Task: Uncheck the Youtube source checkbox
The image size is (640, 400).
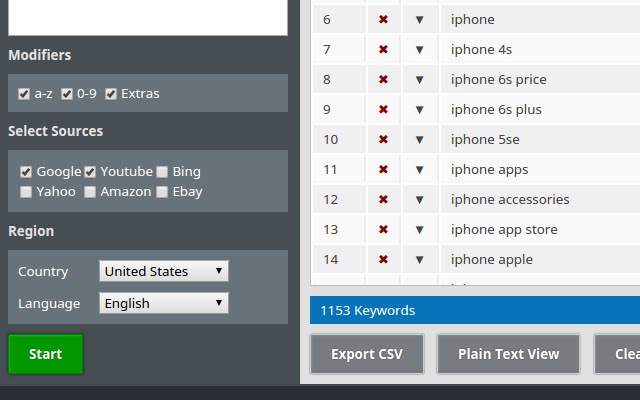Action: (90, 172)
